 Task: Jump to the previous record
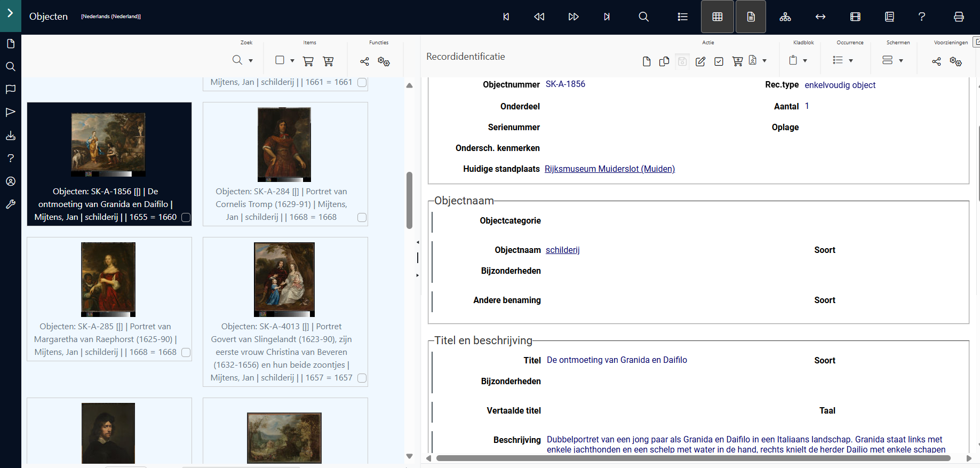[539, 17]
